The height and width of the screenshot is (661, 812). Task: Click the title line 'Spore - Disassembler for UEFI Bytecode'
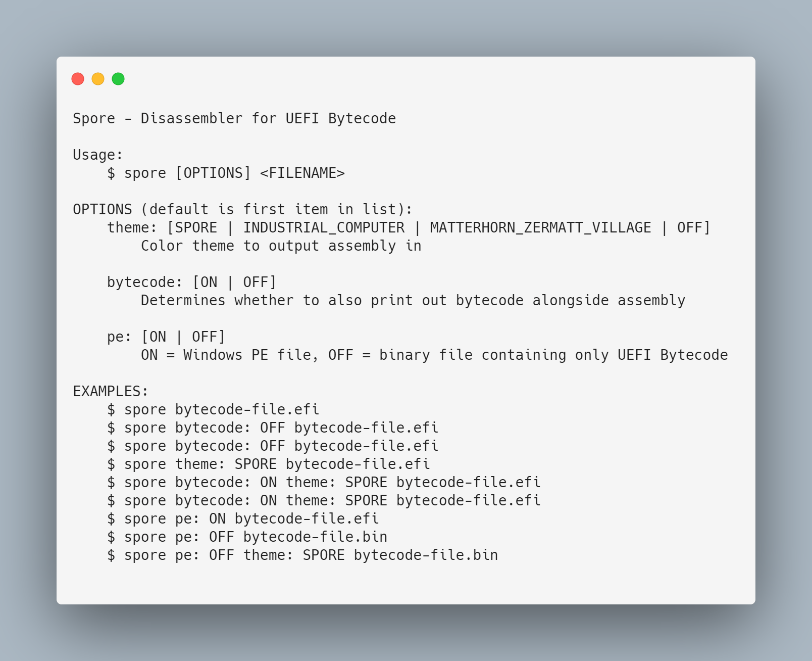pyautogui.click(x=234, y=118)
